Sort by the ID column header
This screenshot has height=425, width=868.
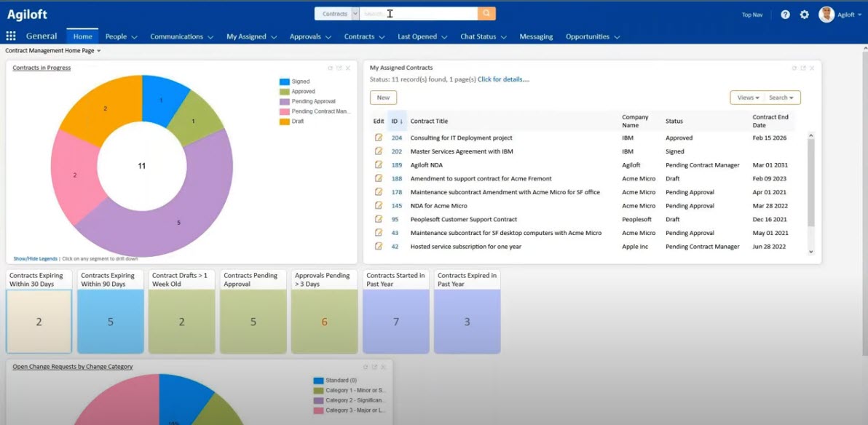(397, 122)
